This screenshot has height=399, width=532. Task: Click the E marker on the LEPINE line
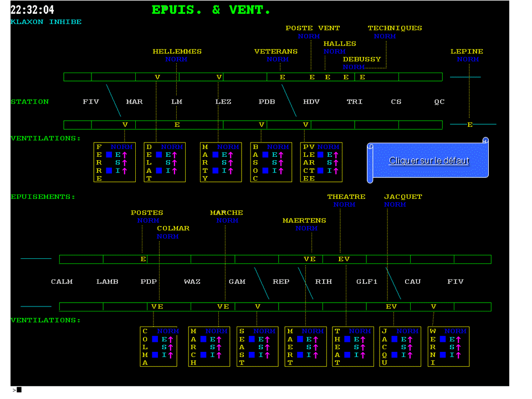[470, 125]
